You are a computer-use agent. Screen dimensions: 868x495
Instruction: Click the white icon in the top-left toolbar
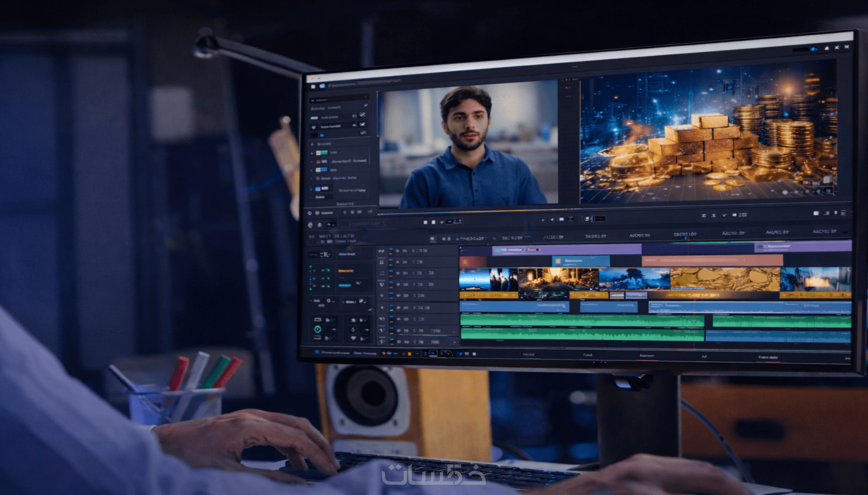click(x=313, y=87)
